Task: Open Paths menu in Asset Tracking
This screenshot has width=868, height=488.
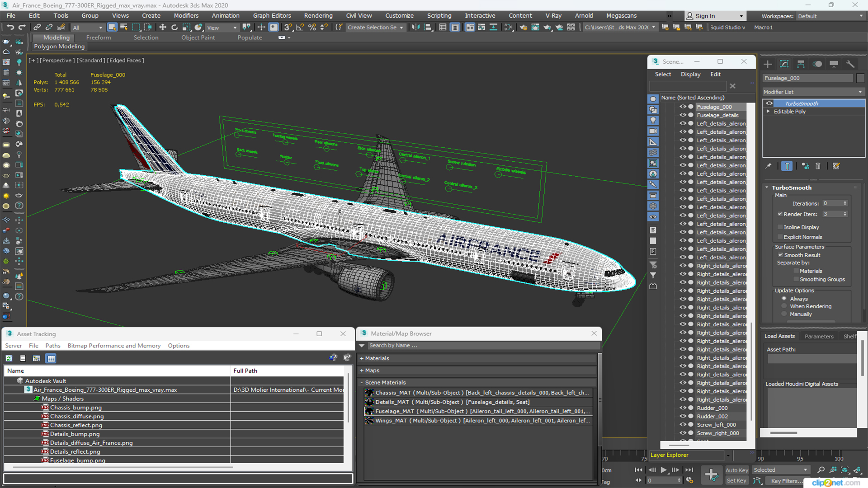Action: pos(53,346)
